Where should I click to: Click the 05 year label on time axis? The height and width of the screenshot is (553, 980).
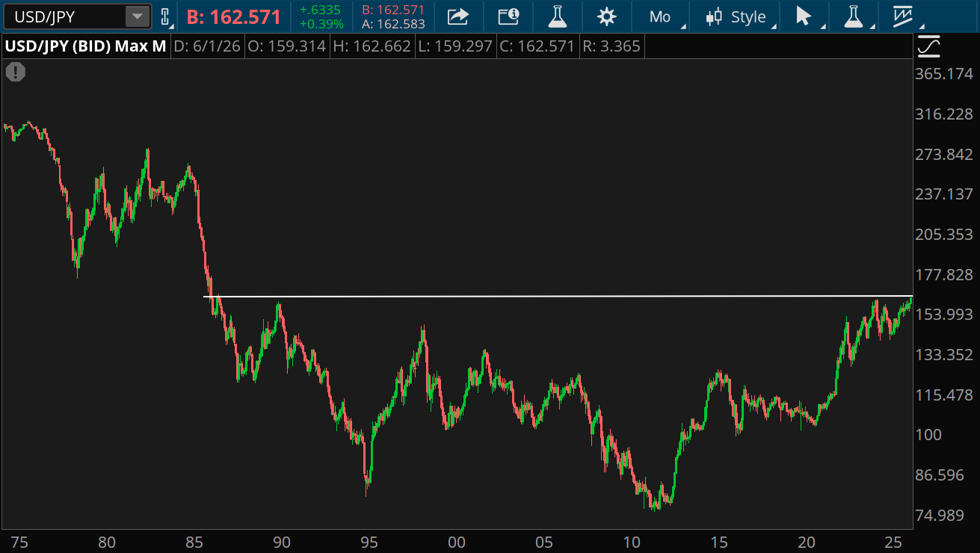[x=544, y=543]
